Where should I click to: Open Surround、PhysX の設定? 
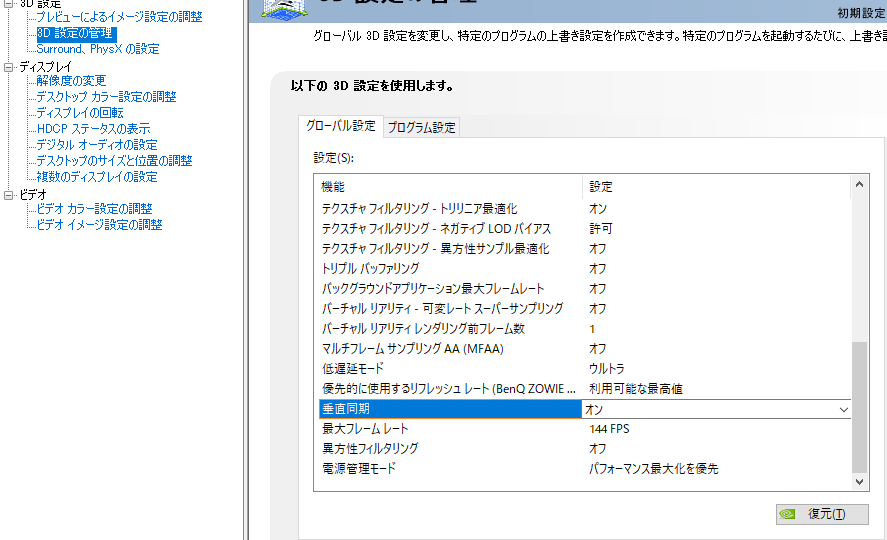click(98, 49)
